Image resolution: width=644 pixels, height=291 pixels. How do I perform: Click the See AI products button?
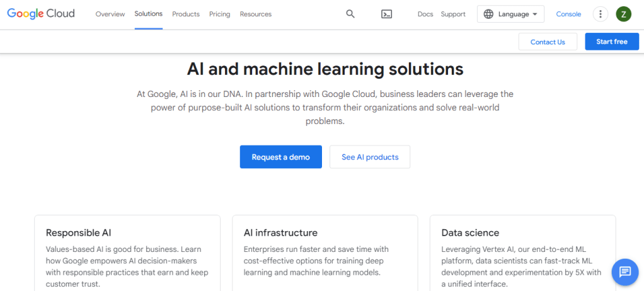tap(370, 157)
